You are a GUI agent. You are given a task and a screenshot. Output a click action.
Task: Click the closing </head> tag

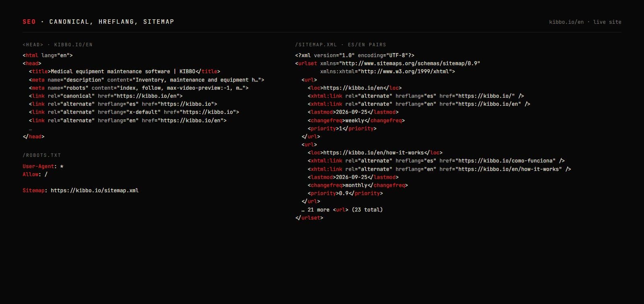point(33,137)
